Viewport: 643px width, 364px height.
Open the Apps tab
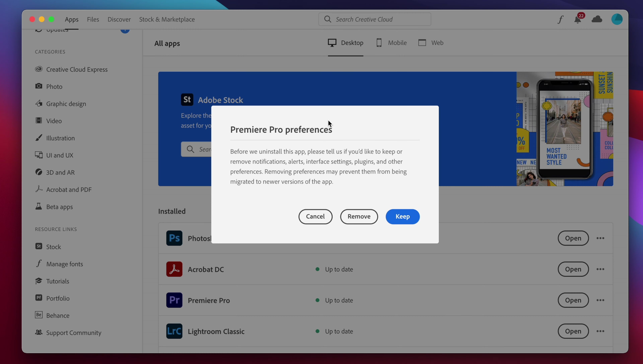click(72, 19)
